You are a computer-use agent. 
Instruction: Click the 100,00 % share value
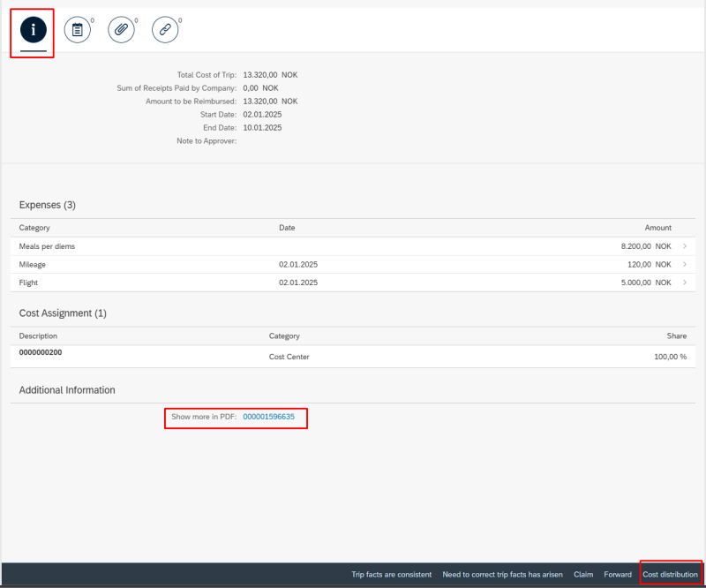click(671, 357)
